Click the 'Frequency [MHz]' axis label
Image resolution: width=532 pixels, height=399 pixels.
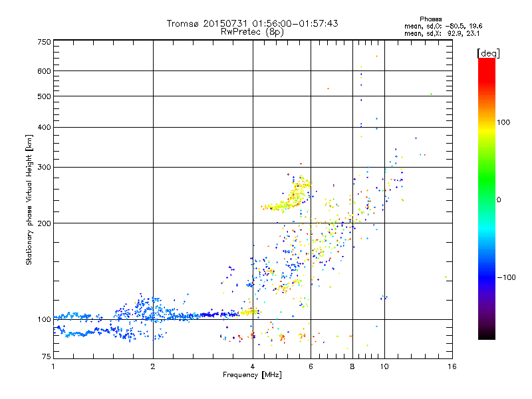coord(252,375)
